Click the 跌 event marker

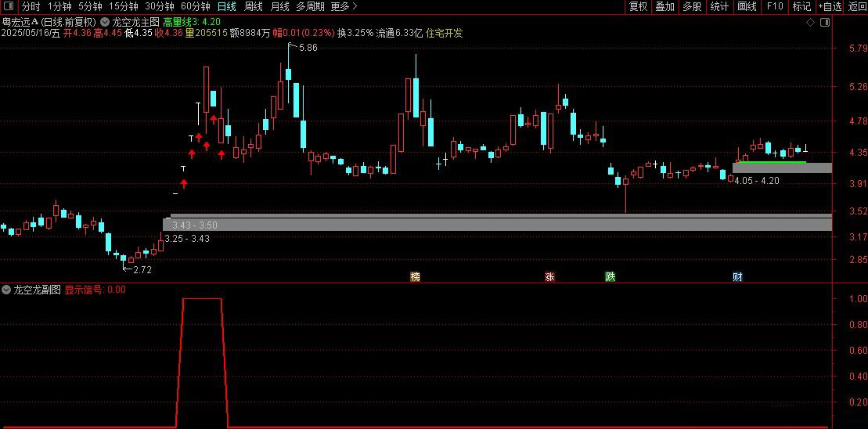pyautogui.click(x=610, y=277)
